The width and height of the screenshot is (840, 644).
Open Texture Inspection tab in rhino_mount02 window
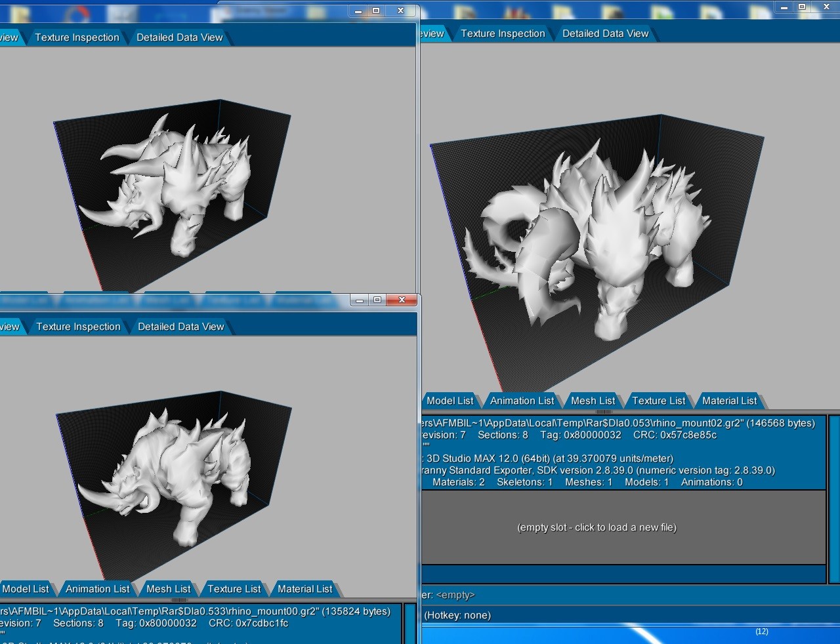tap(503, 33)
